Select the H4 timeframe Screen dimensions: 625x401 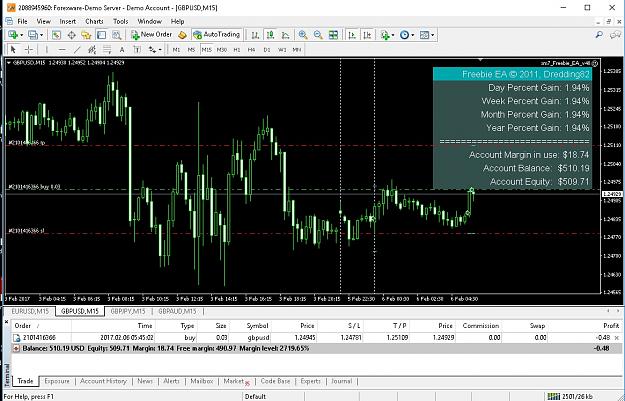(x=251, y=50)
